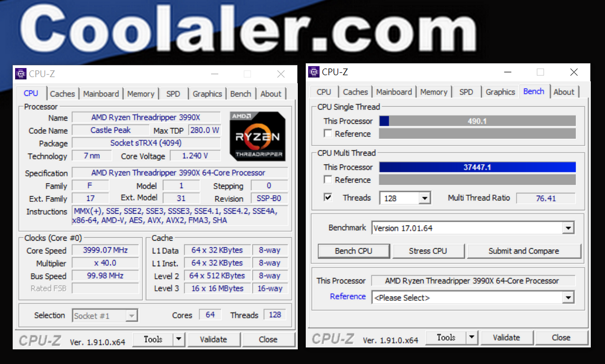Click Validate button in left window
This screenshot has height=364, width=605.
214,339
